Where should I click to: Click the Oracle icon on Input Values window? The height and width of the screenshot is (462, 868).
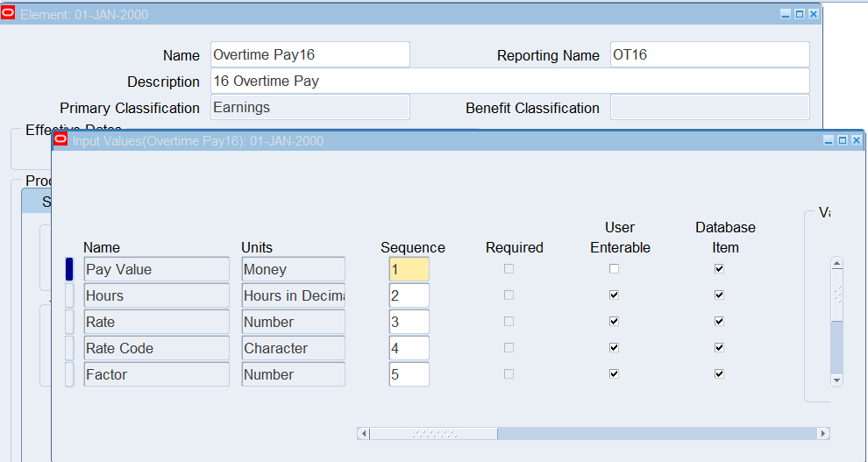(x=60, y=139)
